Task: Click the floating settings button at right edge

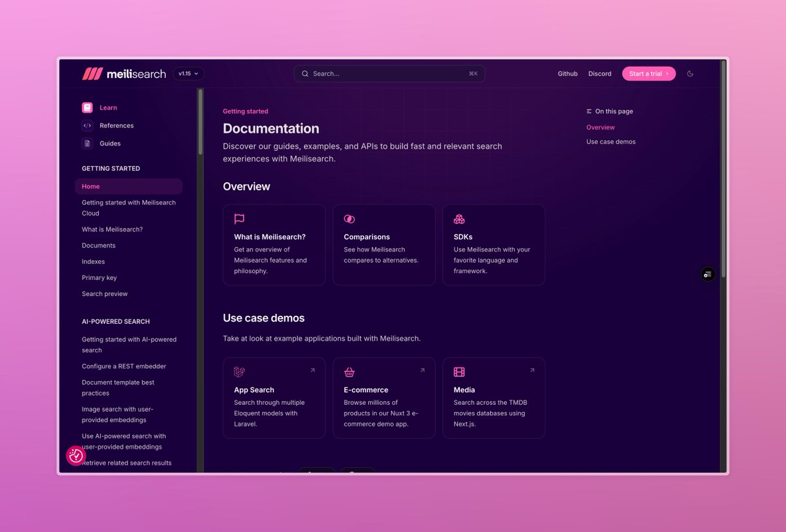Action: tap(707, 274)
